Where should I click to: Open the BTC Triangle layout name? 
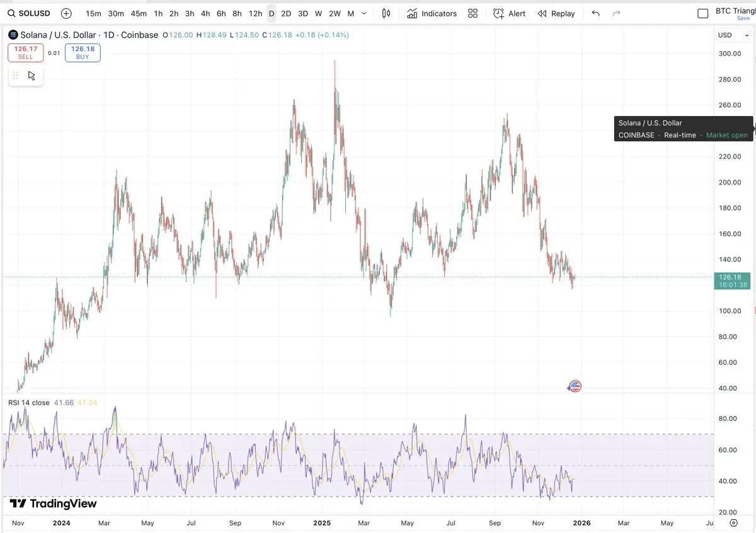tap(735, 11)
